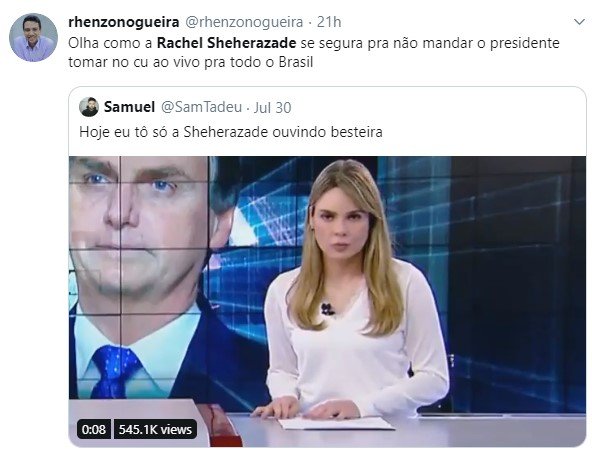Image resolution: width=592 pixels, height=457 pixels.
Task: Open the @SamTadeu handle
Action: tap(201, 107)
